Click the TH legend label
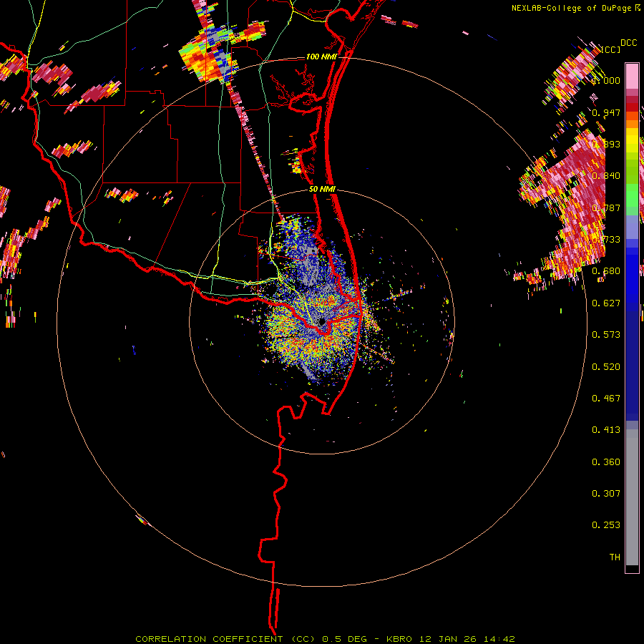The image size is (644, 644). [x=615, y=557]
